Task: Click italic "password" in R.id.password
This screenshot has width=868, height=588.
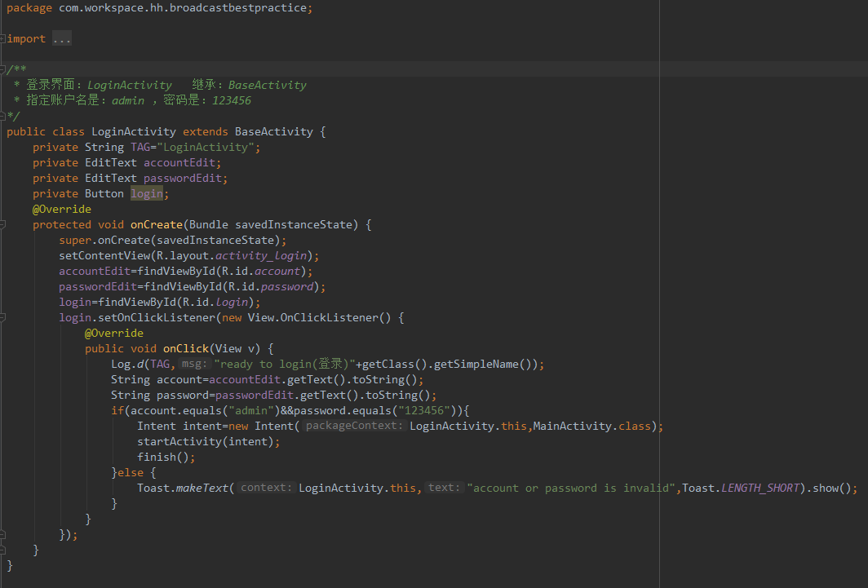Action: pos(287,286)
